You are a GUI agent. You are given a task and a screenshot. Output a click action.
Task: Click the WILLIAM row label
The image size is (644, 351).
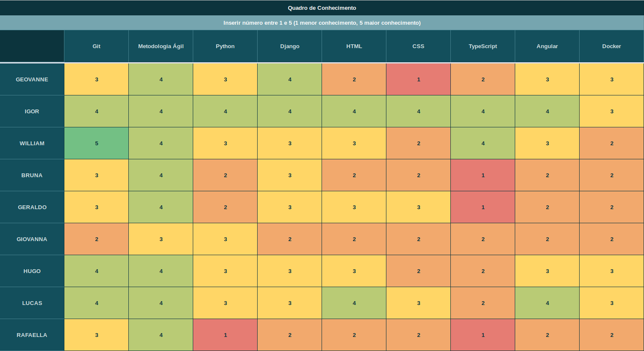pyautogui.click(x=32, y=143)
